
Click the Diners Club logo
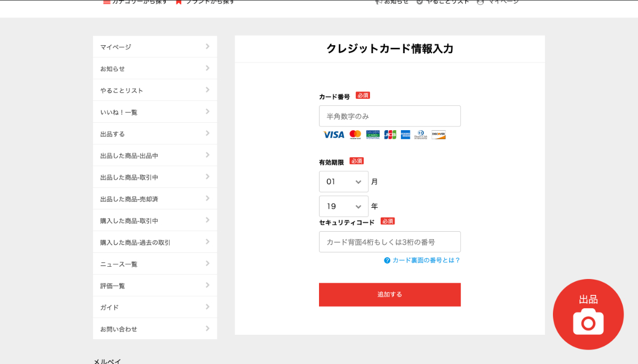point(421,135)
